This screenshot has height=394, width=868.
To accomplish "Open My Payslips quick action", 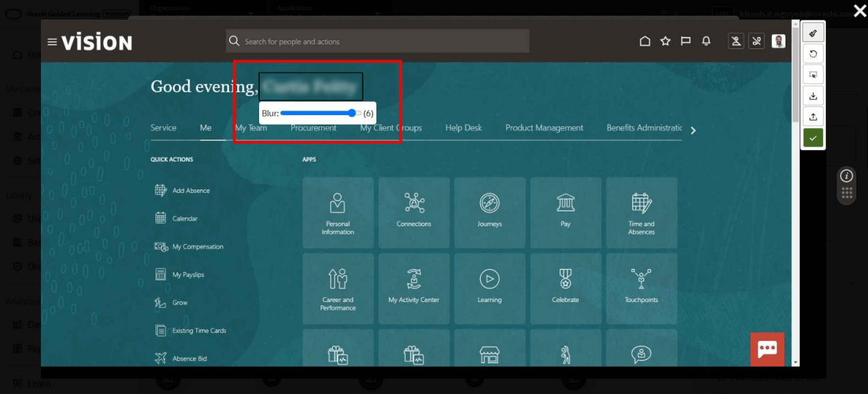I will click(179, 274).
